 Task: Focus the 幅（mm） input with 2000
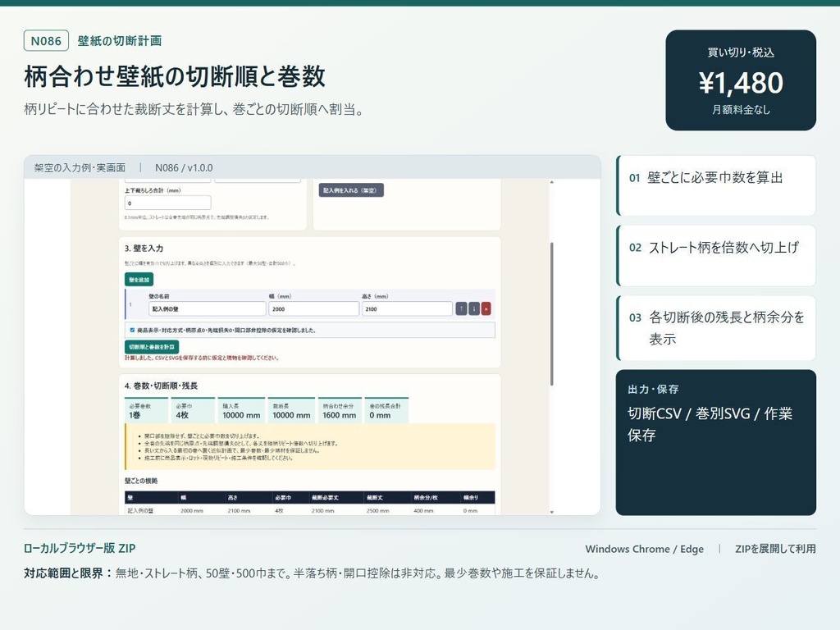313,309
